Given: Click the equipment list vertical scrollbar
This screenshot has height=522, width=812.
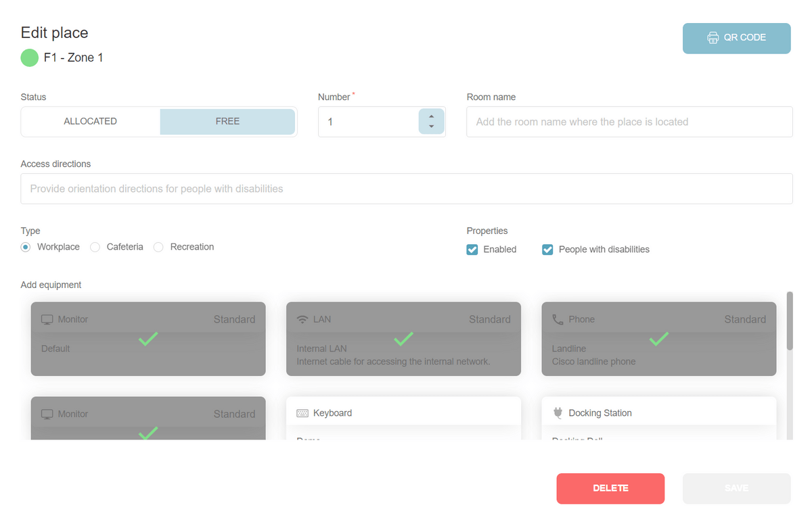Looking at the screenshot, I should (x=789, y=321).
